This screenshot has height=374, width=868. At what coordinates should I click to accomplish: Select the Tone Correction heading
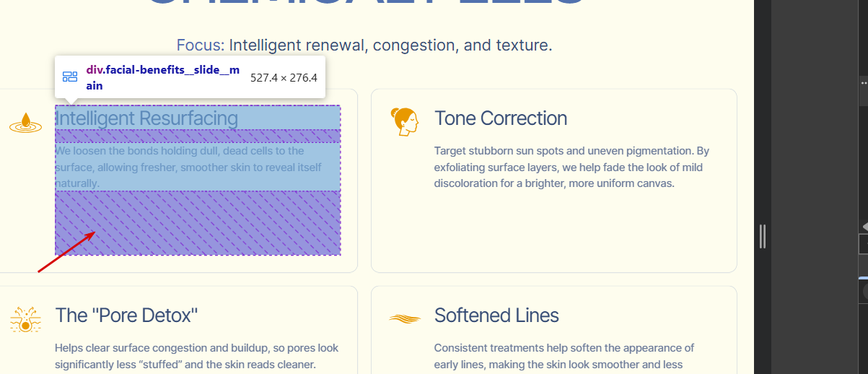501,118
